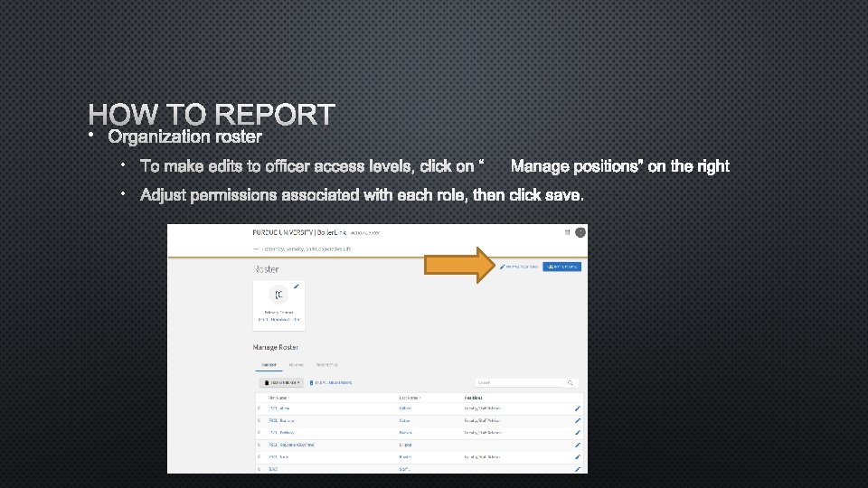Tick the checkbox on fourth roster row

[x=259, y=445]
